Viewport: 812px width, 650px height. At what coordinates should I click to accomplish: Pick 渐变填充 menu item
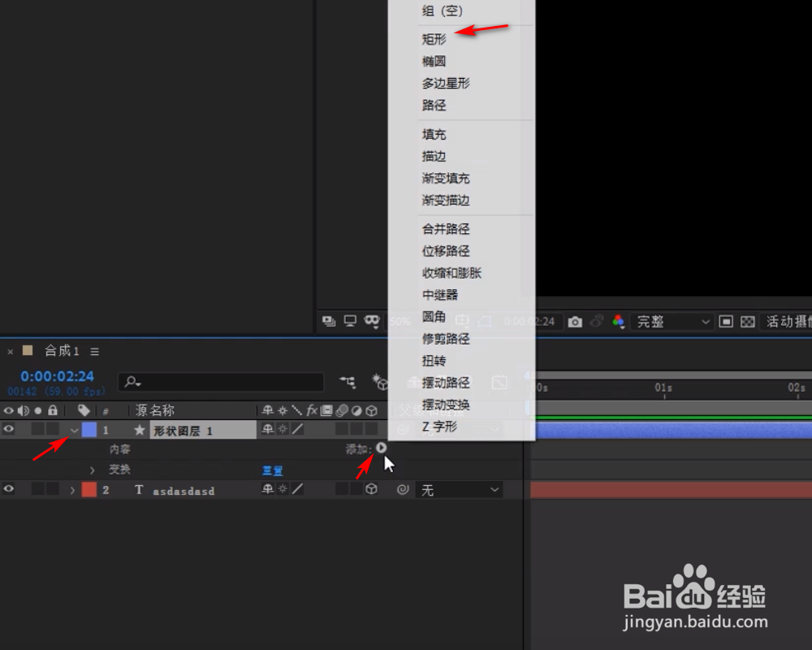point(446,178)
